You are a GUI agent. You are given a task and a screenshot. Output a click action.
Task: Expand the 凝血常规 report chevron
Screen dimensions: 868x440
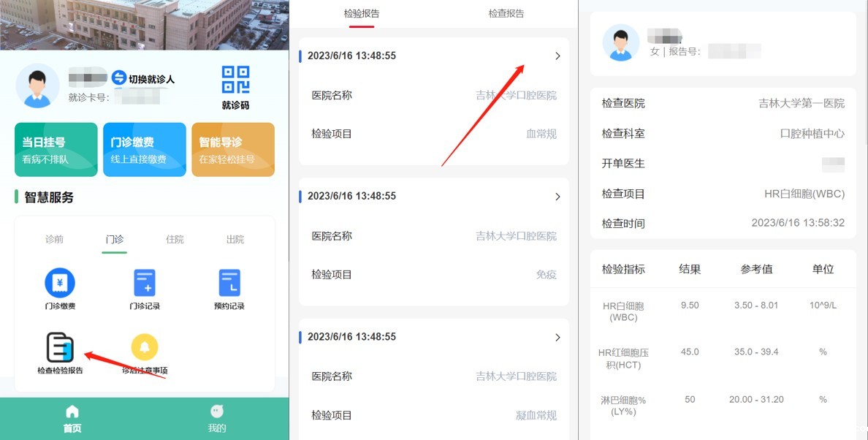tap(557, 337)
